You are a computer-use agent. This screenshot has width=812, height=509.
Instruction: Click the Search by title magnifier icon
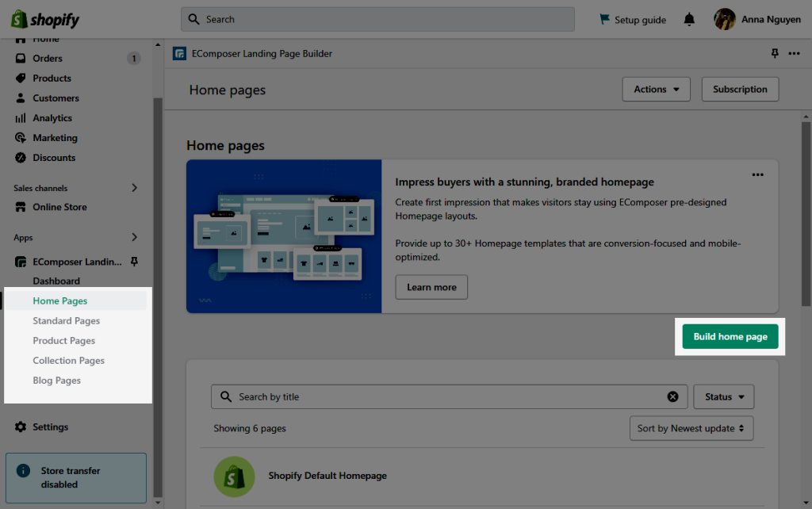(x=226, y=396)
